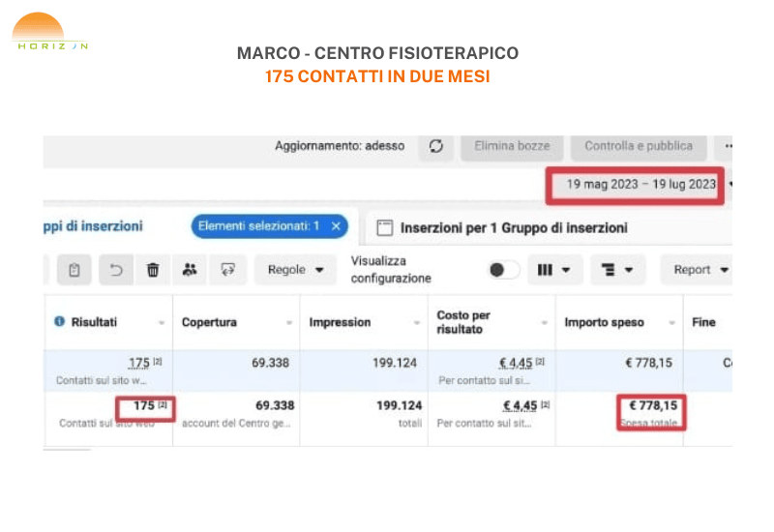Click the underlined 175 results link in first row
This screenshot has height=532, width=774.
pos(139,363)
